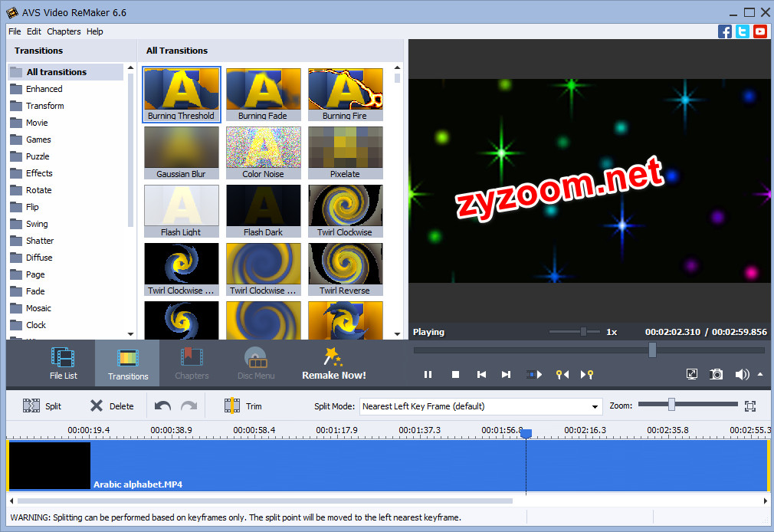The height and width of the screenshot is (532, 774).
Task: Select the Puzzle transitions folder
Action: (x=66, y=156)
